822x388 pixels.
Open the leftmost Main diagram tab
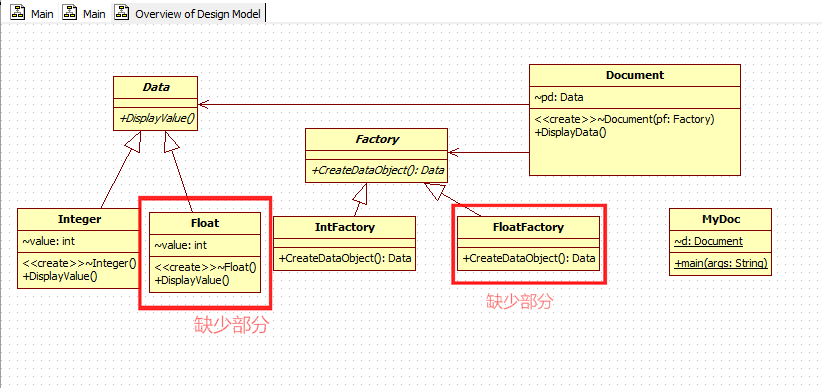click(x=32, y=14)
